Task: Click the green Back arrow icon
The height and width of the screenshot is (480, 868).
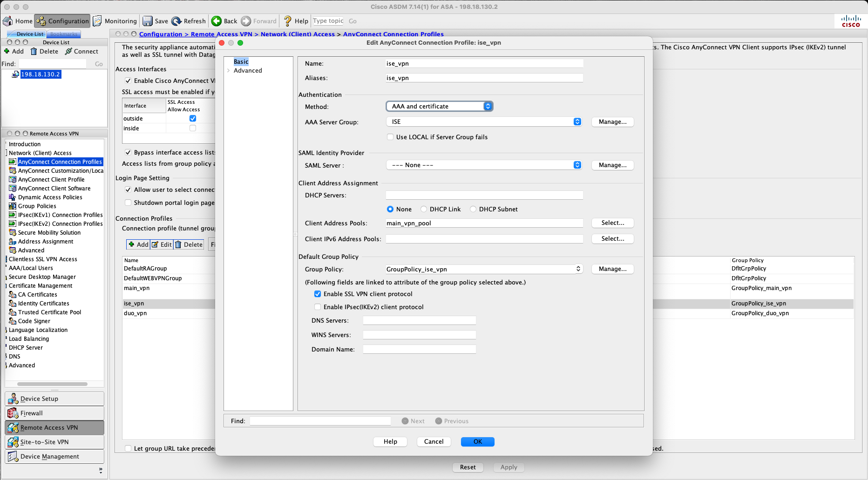Action: click(x=217, y=21)
